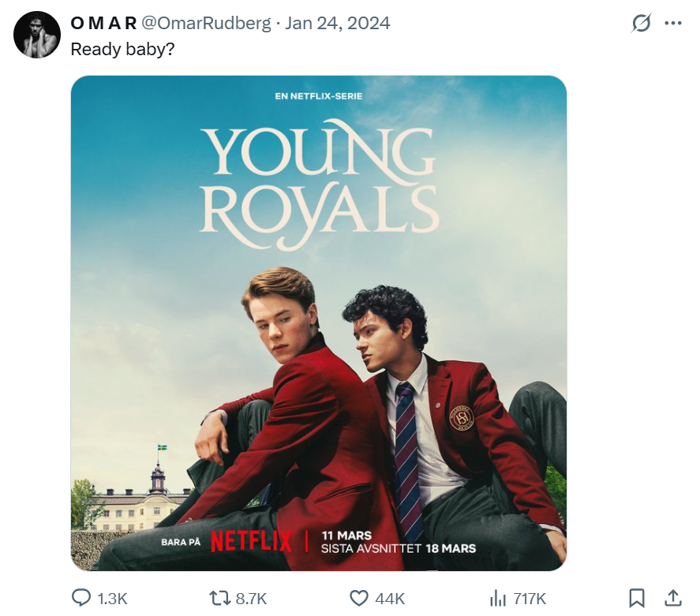The image size is (700, 616).
Task: Open the three-dot More options menu
Action: [x=673, y=24]
